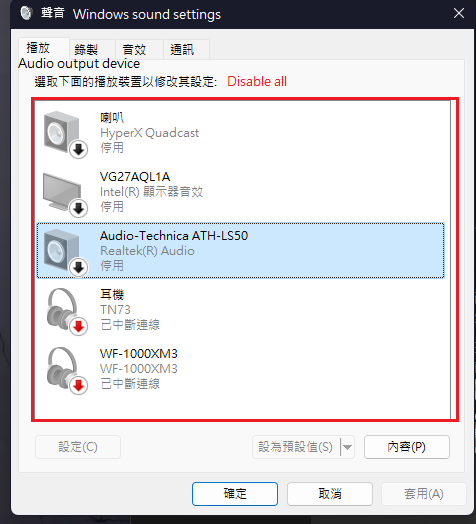The image size is (476, 524).
Task: Click the 內容(P) properties button
Action: click(407, 447)
